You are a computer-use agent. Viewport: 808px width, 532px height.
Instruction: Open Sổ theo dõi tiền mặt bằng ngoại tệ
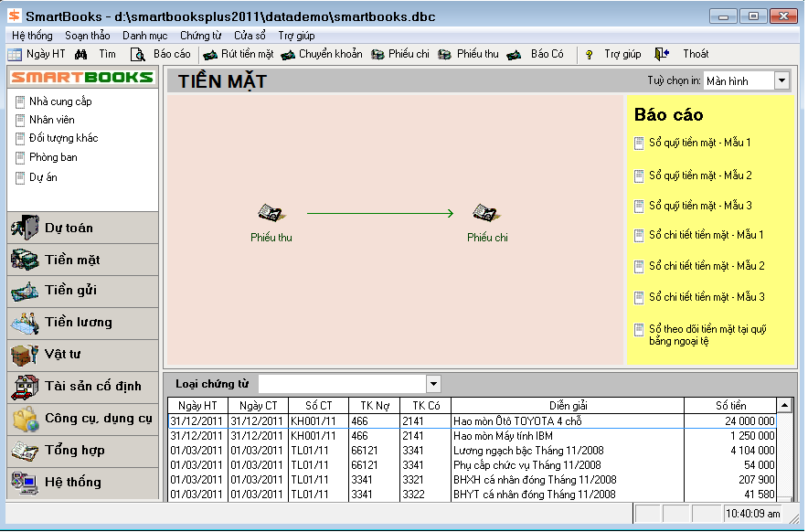click(x=701, y=335)
